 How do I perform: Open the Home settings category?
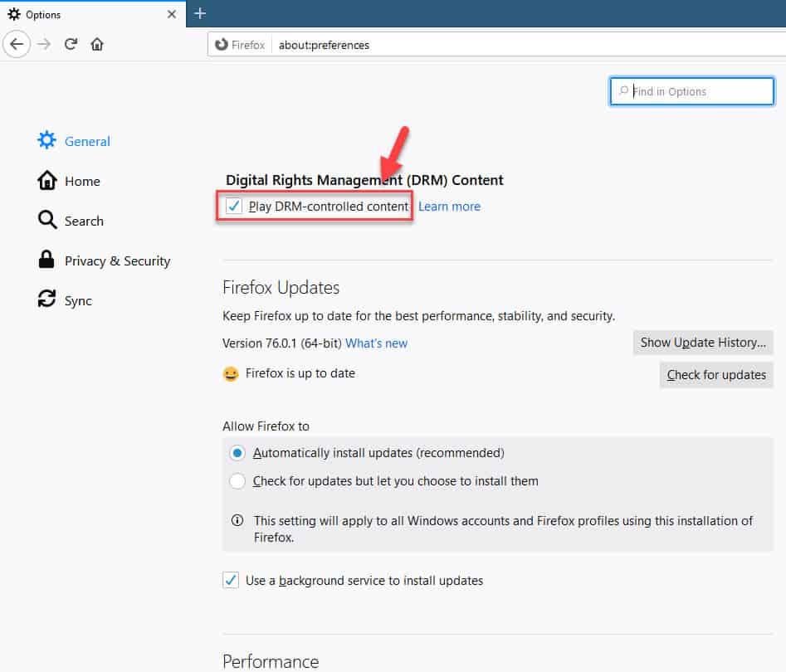pyautogui.click(x=69, y=181)
